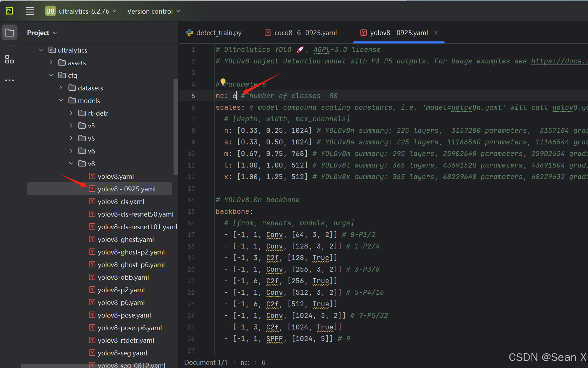
Task: Select yolov8-p2.yaml file
Action: pyautogui.click(x=121, y=290)
